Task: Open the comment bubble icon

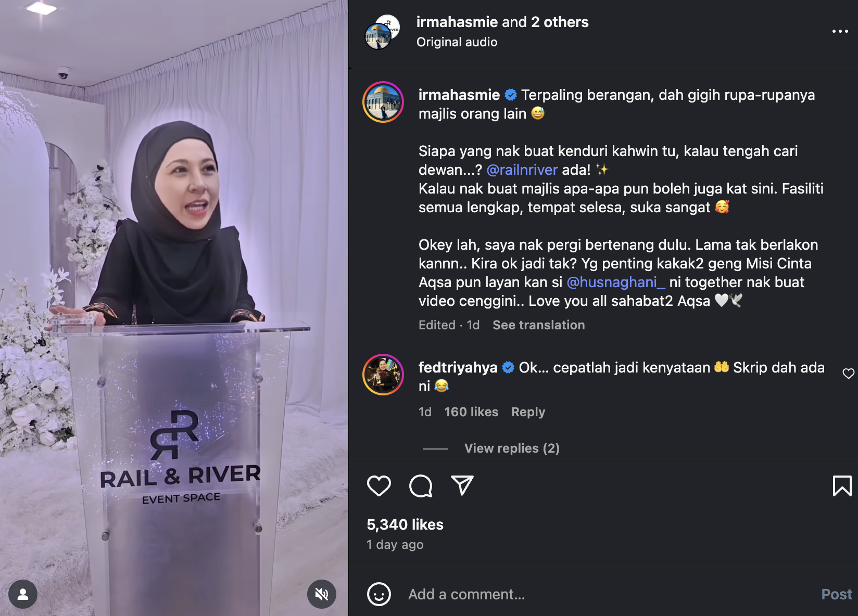Action: [421, 486]
